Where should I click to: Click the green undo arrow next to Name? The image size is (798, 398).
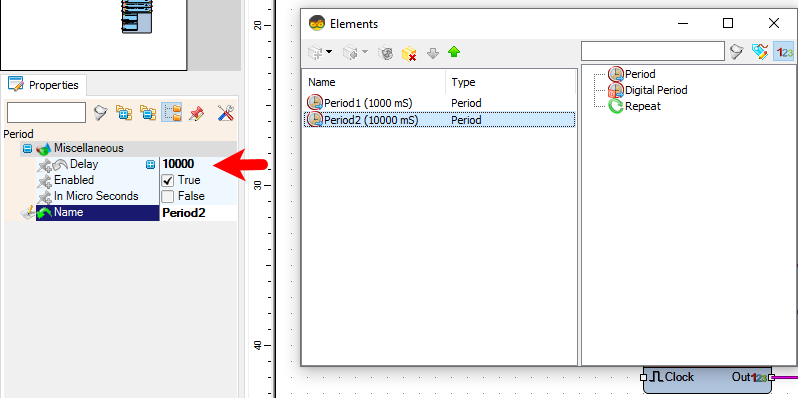[44, 213]
